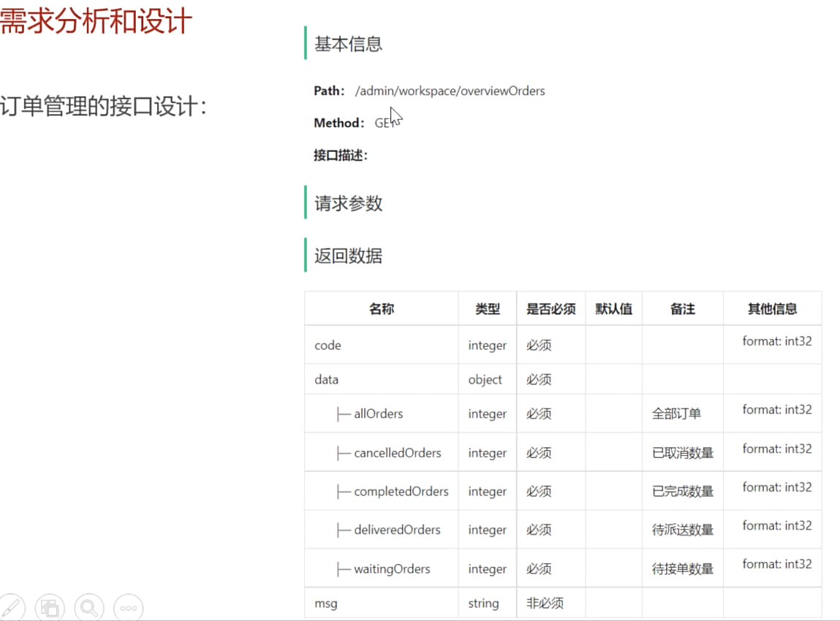The width and height of the screenshot is (840, 621).
Task: Select the completedOrders field name
Action: [x=401, y=492]
